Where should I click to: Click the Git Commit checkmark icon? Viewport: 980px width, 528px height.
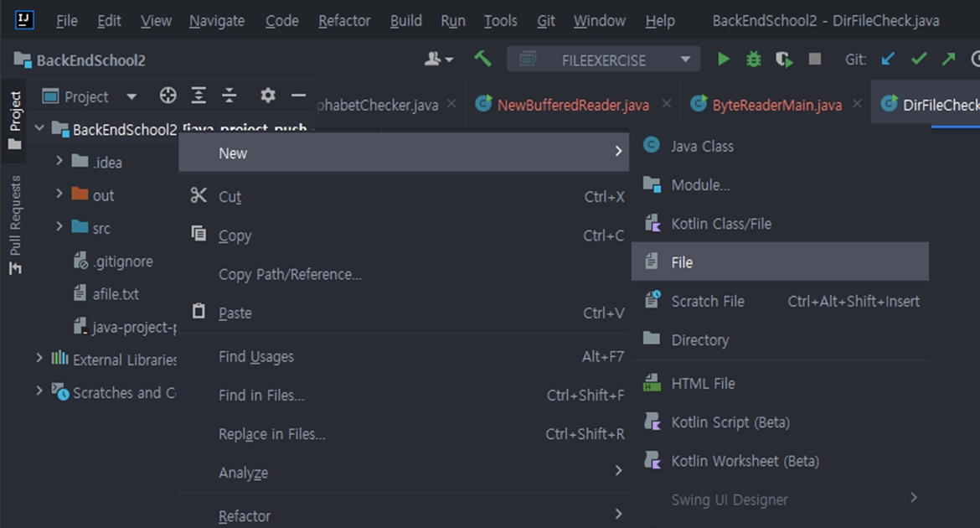919,60
